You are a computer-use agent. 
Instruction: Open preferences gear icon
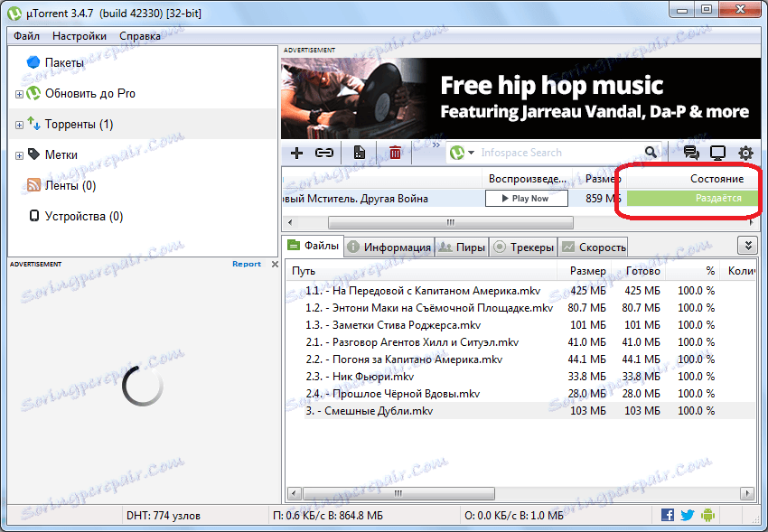(745, 154)
